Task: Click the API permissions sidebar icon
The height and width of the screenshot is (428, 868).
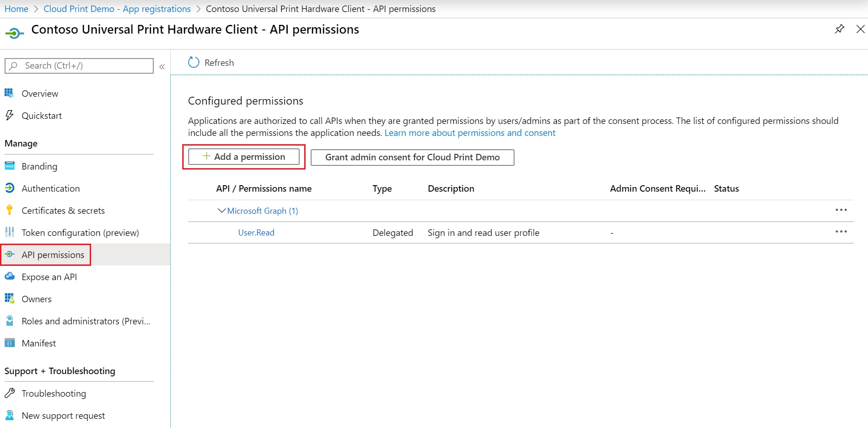Action: tap(10, 254)
